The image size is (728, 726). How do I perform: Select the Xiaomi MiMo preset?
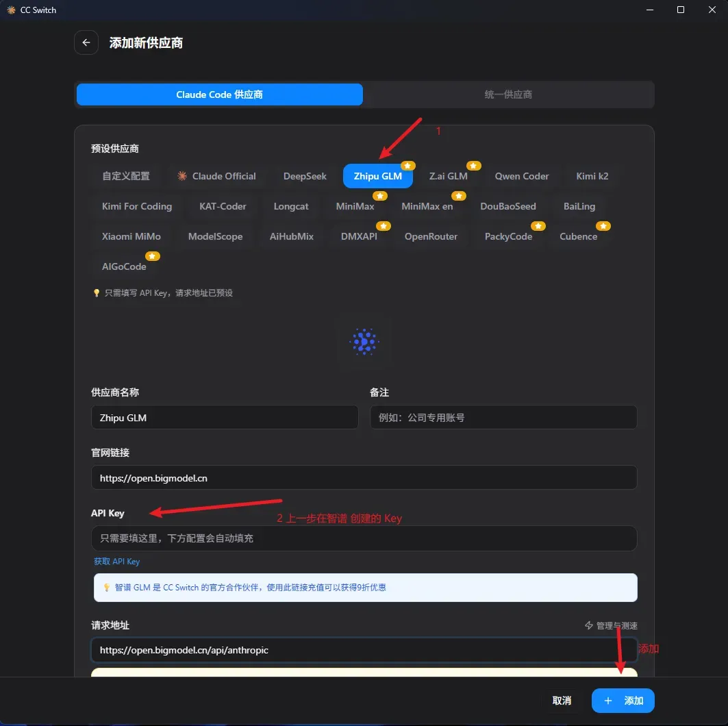(x=131, y=237)
